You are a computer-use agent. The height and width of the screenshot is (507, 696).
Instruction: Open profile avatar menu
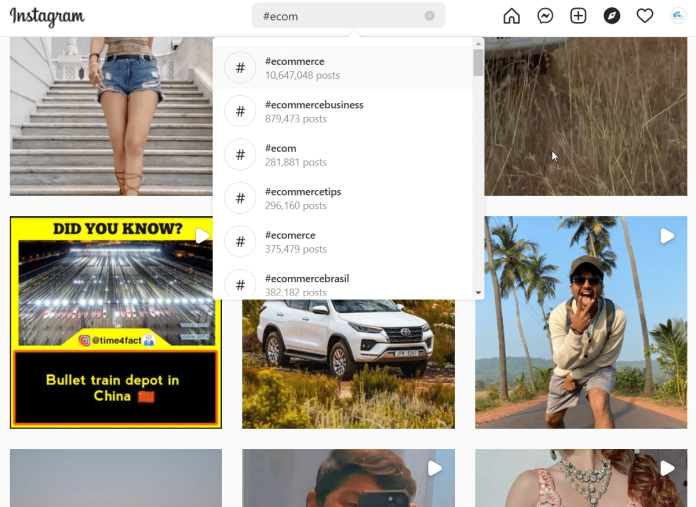pos(678,16)
